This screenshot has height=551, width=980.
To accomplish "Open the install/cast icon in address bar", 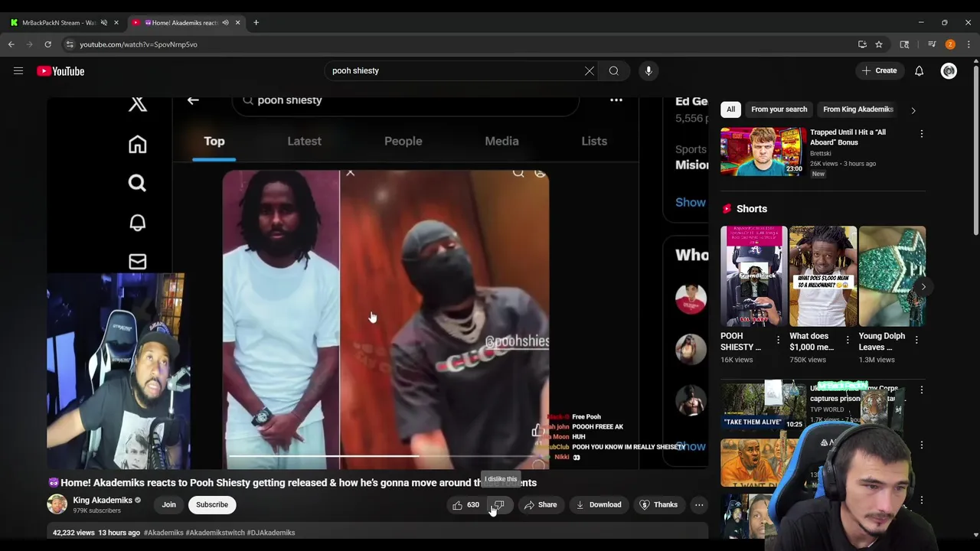I will pos(862,44).
